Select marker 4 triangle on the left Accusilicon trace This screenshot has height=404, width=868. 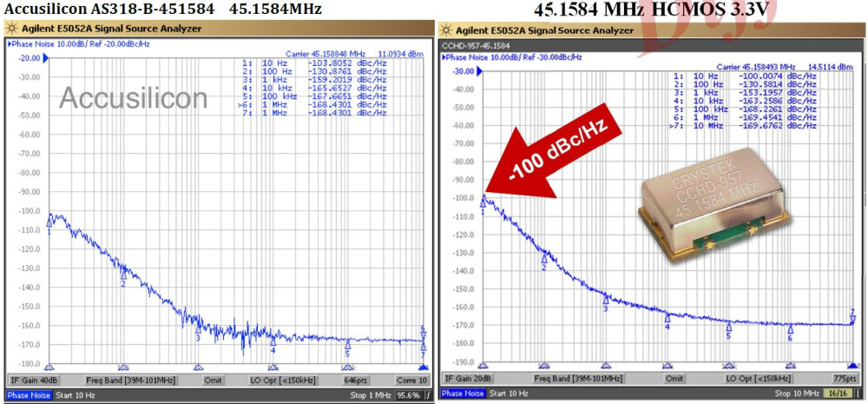(x=273, y=342)
